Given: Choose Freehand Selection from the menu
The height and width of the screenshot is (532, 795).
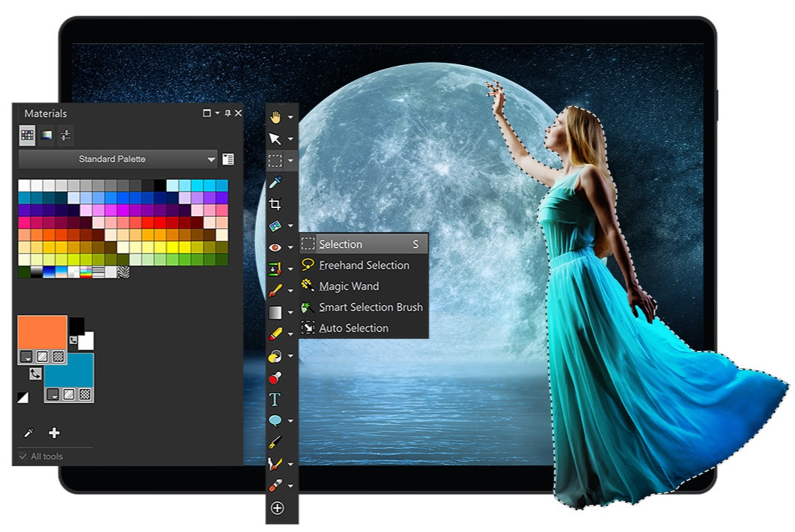Looking at the screenshot, I should [x=364, y=265].
